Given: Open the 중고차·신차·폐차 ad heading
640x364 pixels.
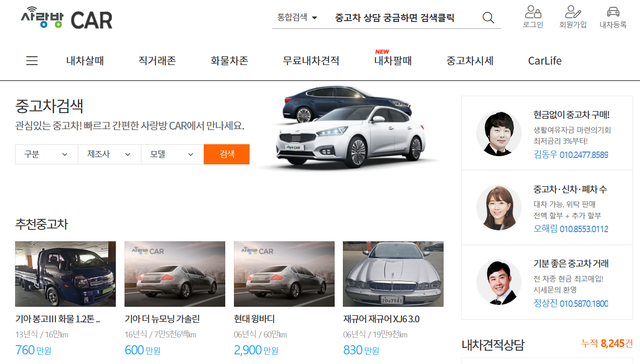Looking at the screenshot, I should tap(570, 189).
